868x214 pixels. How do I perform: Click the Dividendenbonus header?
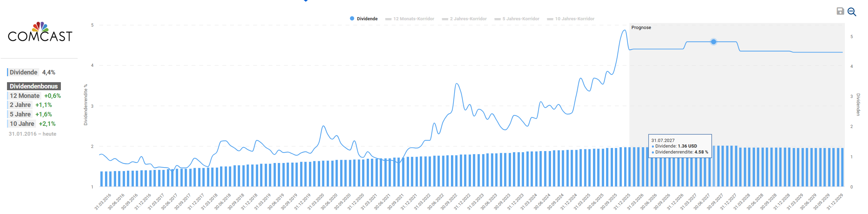34,86
